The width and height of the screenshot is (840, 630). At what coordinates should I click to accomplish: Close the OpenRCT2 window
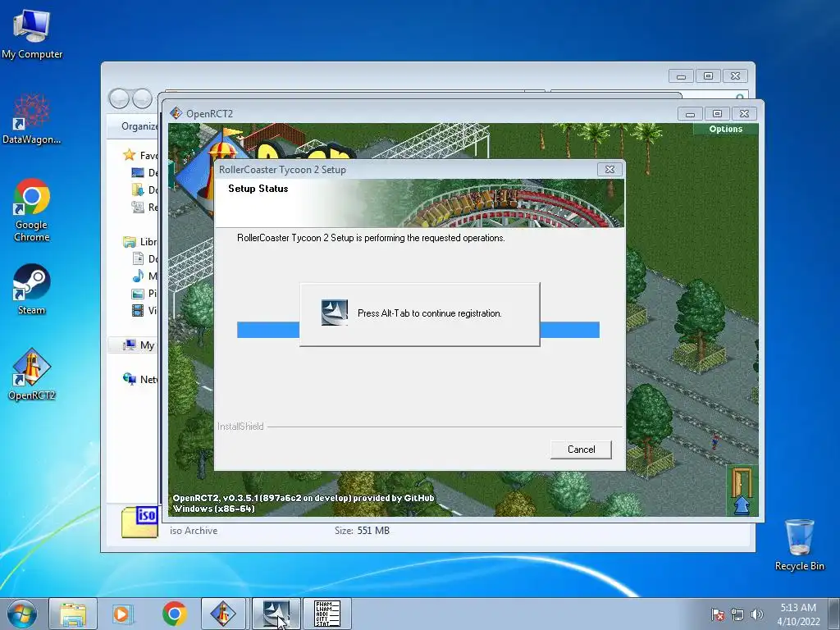(744, 113)
